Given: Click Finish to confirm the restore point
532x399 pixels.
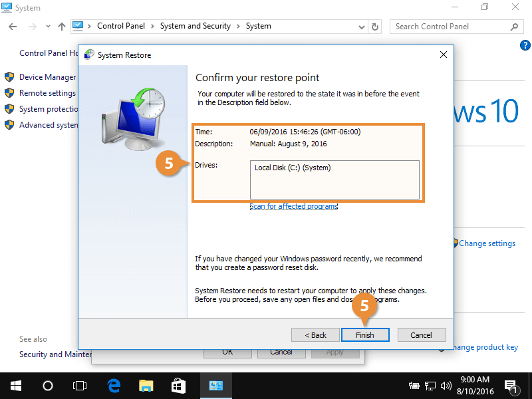Looking at the screenshot, I should 365,334.
